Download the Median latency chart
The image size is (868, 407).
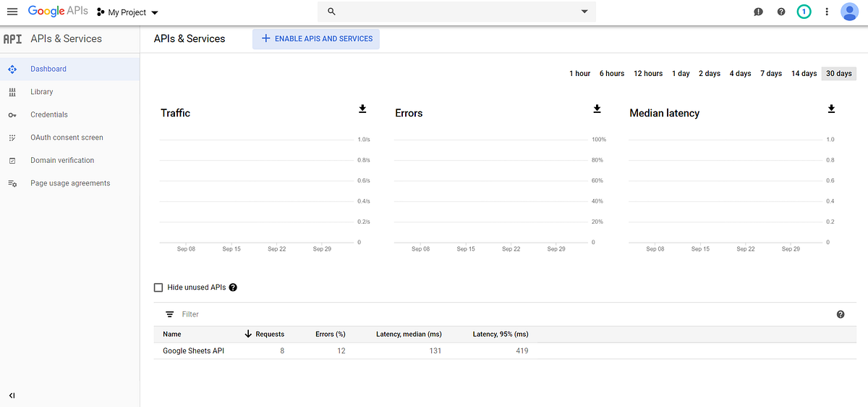[831, 109]
